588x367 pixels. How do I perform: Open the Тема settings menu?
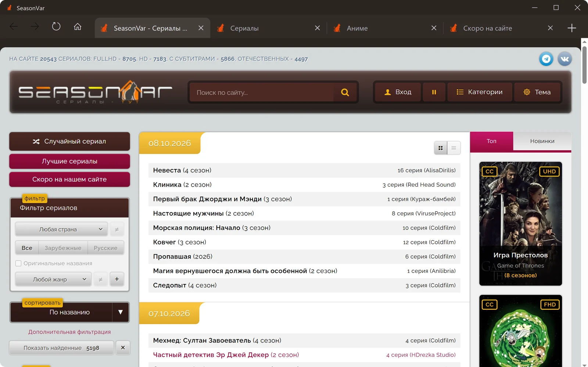pyautogui.click(x=537, y=92)
